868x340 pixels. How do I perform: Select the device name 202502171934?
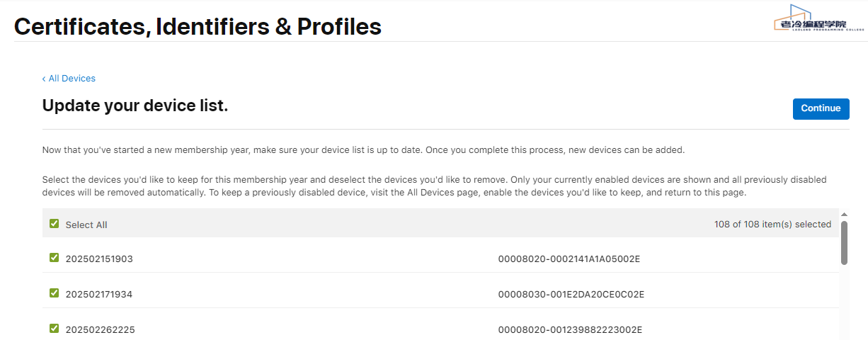pos(99,295)
